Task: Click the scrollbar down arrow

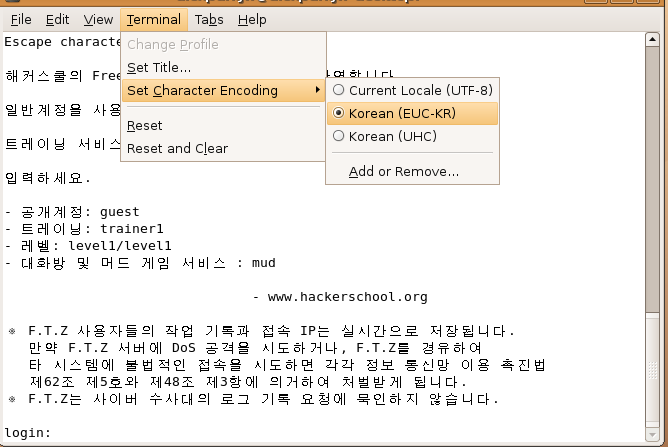Action: [x=654, y=436]
